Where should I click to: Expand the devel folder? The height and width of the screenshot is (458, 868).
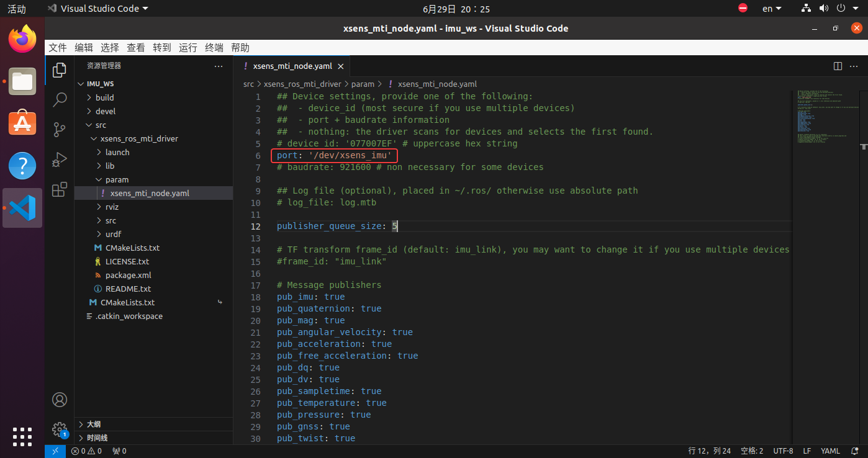pos(89,111)
